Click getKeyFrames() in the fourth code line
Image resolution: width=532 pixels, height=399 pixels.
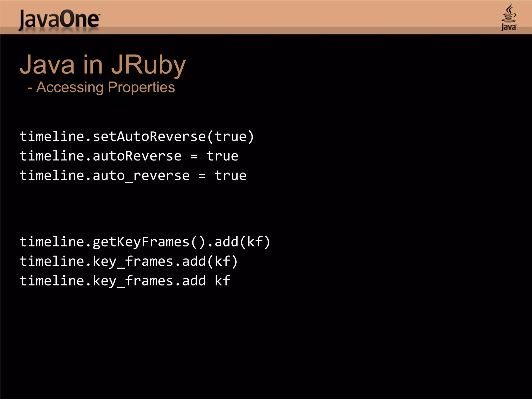click(149, 242)
